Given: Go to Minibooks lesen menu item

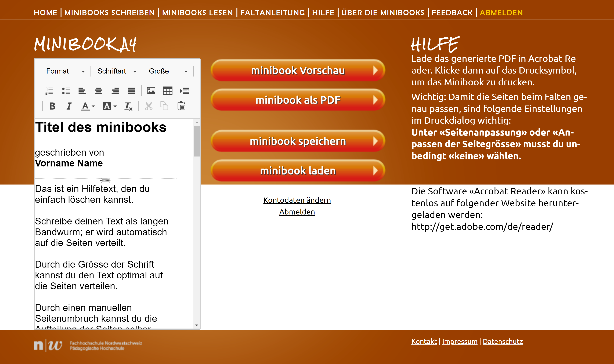Looking at the screenshot, I should (x=197, y=13).
